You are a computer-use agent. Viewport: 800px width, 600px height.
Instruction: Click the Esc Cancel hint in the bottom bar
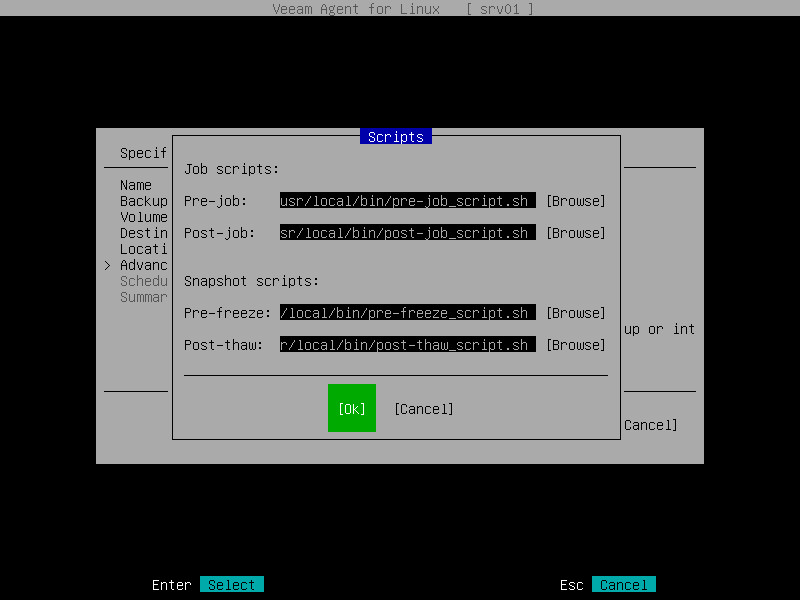623,585
